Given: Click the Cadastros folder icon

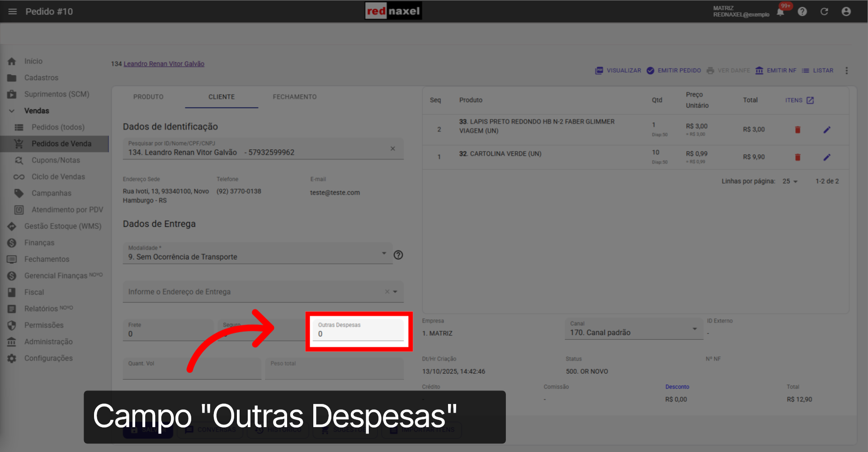Looking at the screenshot, I should tap(12, 78).
